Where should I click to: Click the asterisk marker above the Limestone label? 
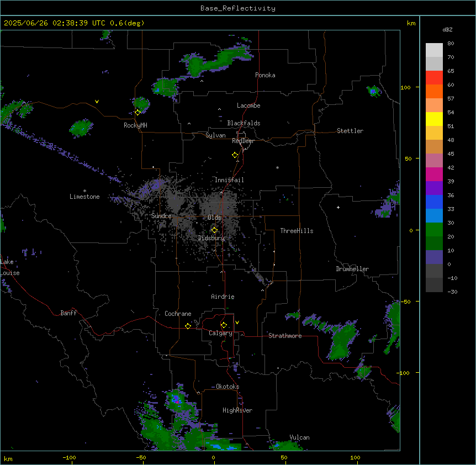tap(84, 191)
